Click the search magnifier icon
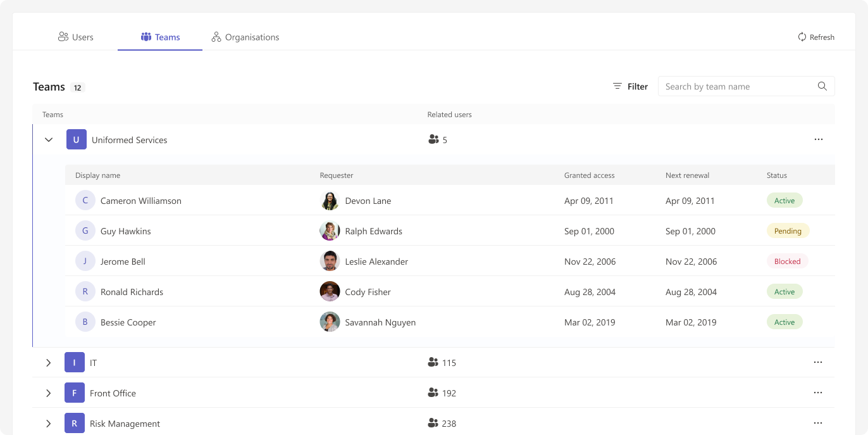 [x=822, y=87]
